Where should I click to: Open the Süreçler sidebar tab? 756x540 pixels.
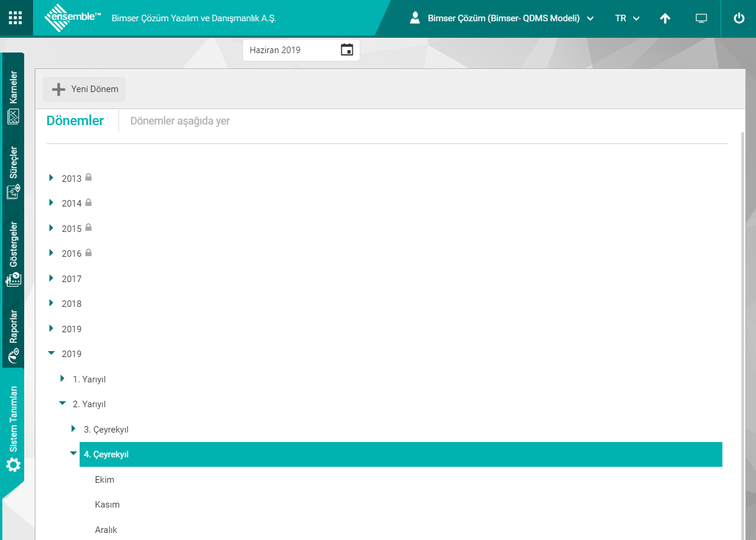point(14,172)
